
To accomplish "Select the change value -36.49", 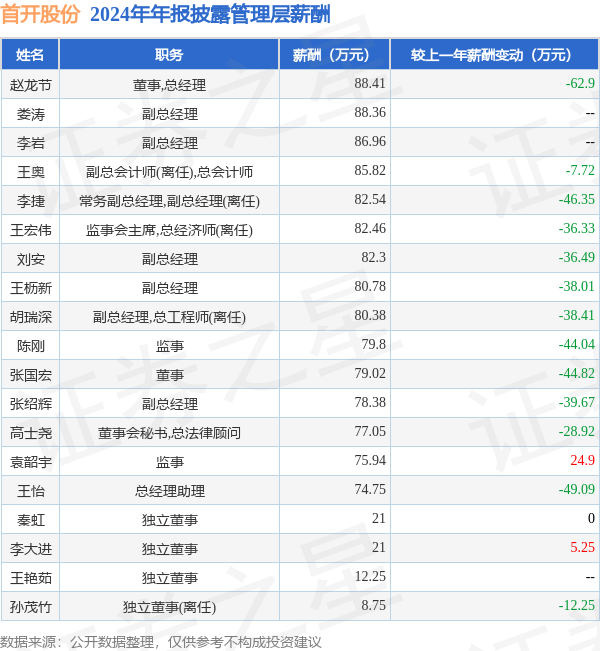I will point(577,257).
